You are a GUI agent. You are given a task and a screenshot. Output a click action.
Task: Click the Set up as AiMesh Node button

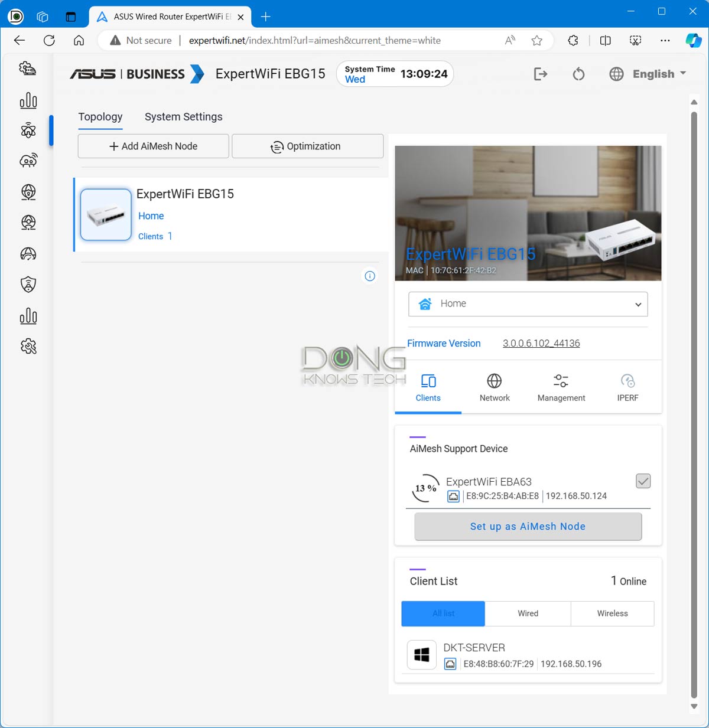point(528,527)
